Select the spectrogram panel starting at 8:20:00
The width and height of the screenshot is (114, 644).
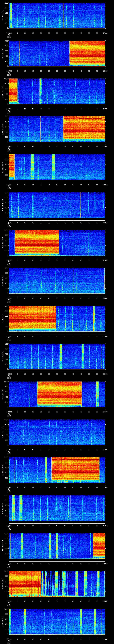click(57, 167)
